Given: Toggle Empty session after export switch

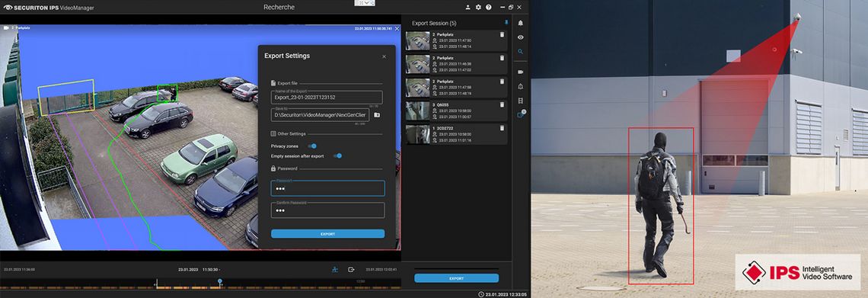Looking at the screenshot, I should click(337, 155).
